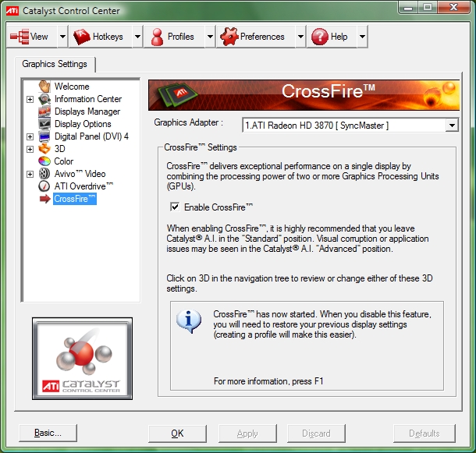Select Avivo Video tree label
476x453 pixels.
click(80, 174)
